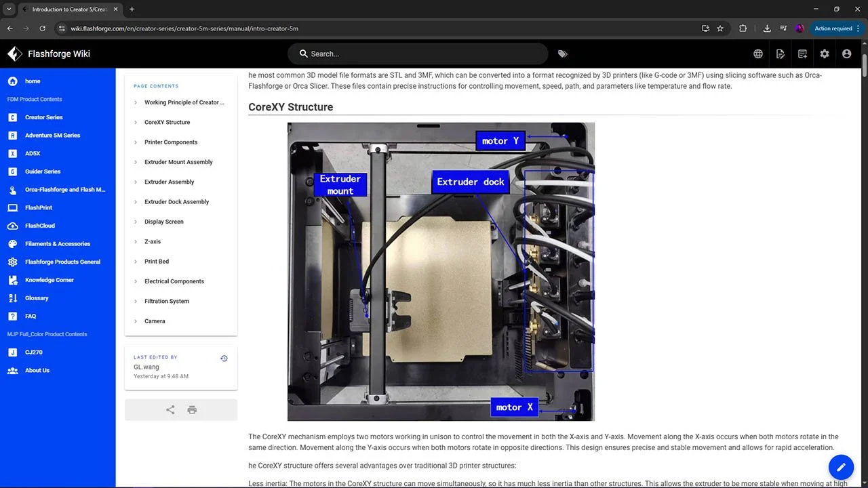The image size is (868, 488).
Task: Click the browser address bar URL
Action: [x=184, y=28]
